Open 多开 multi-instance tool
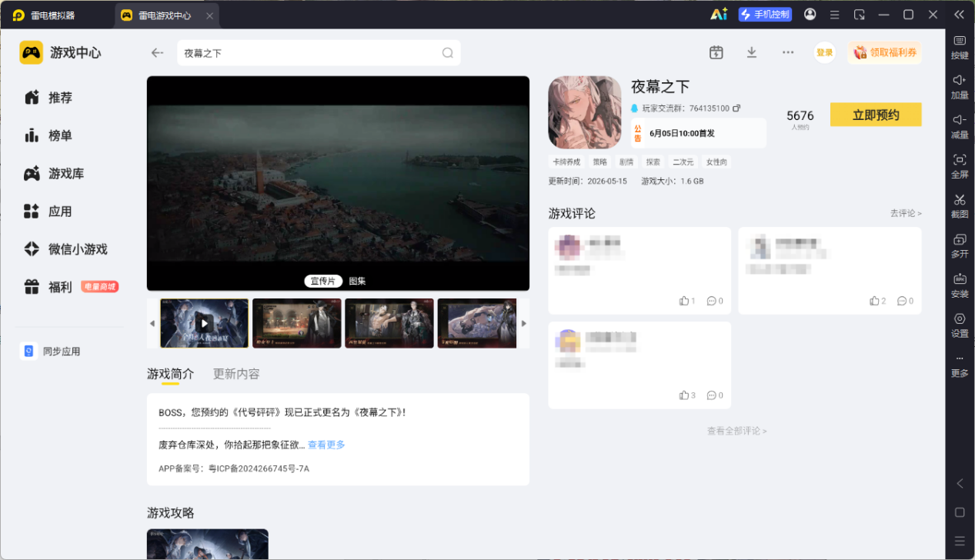This screenshot has height=560, width=975. (x=960, y=246)
